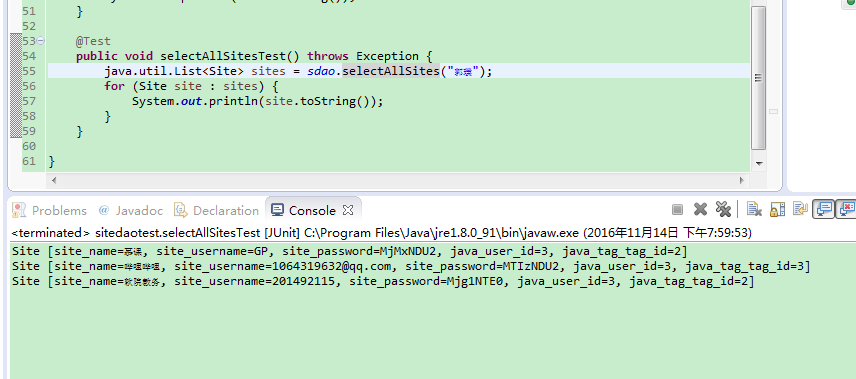Image resolution: width=856 pixels, height=379 pixels.
Task: Click the editor vertical scrollbar thumb
Action: click(758, 78)
